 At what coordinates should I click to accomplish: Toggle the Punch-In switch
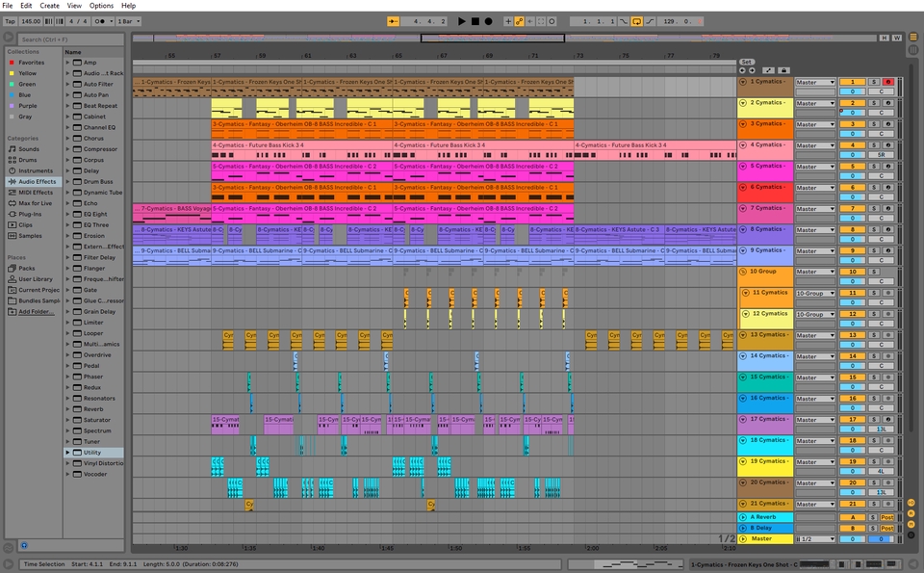click(x=624, y=21)
